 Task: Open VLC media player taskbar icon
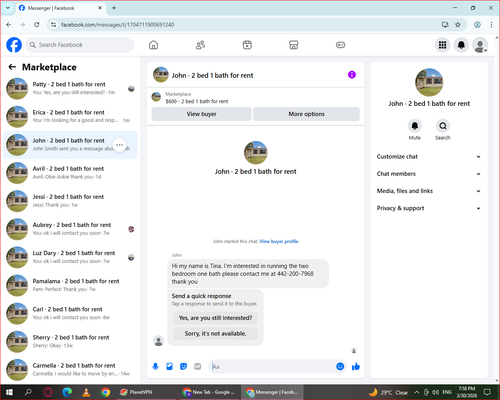[x=86, y=392]
